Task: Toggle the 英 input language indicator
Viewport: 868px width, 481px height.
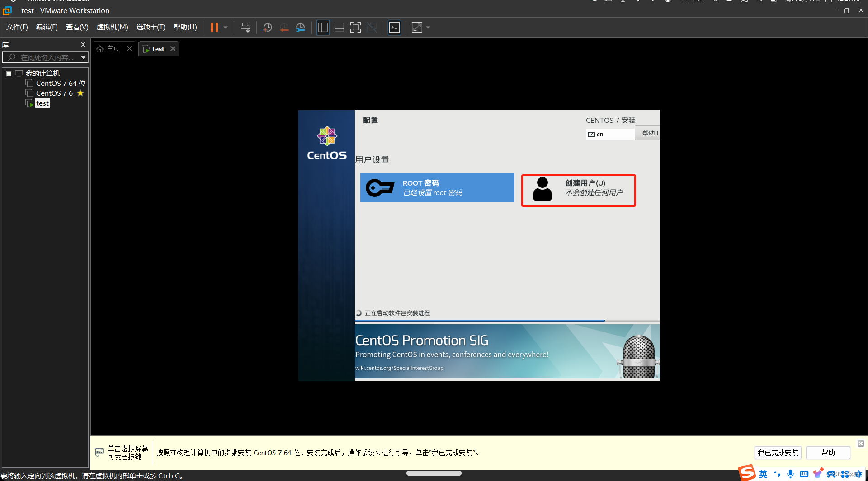Action: [x=764, y=474]
